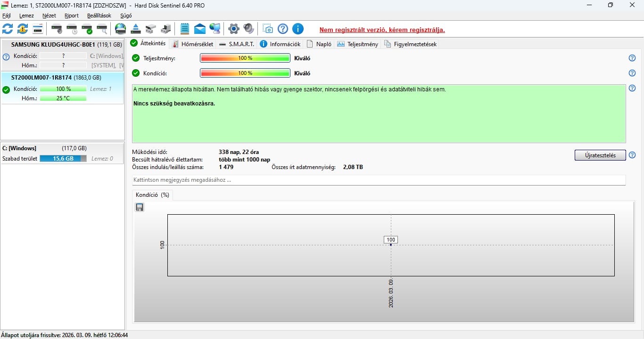This screenshot has width=644, height=339.
Task: Click the help icon next to Újratesztelés
Action: point(632,155)
